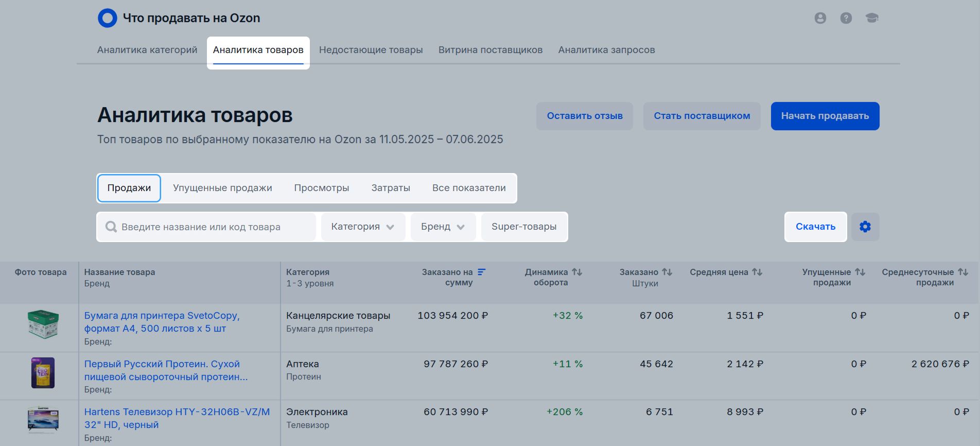This screenshot has height=446, width=980.
Task: Click the product name search field
Action: (x=206, y=227)
